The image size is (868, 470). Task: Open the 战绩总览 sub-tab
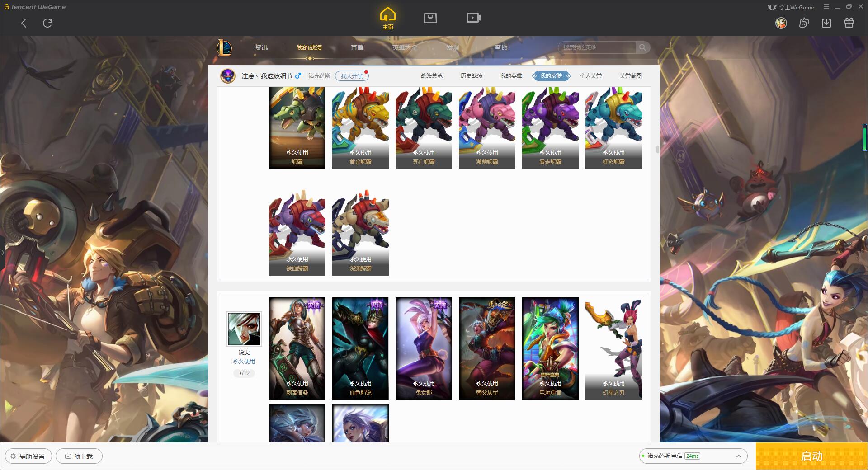(x=432, y=76)
